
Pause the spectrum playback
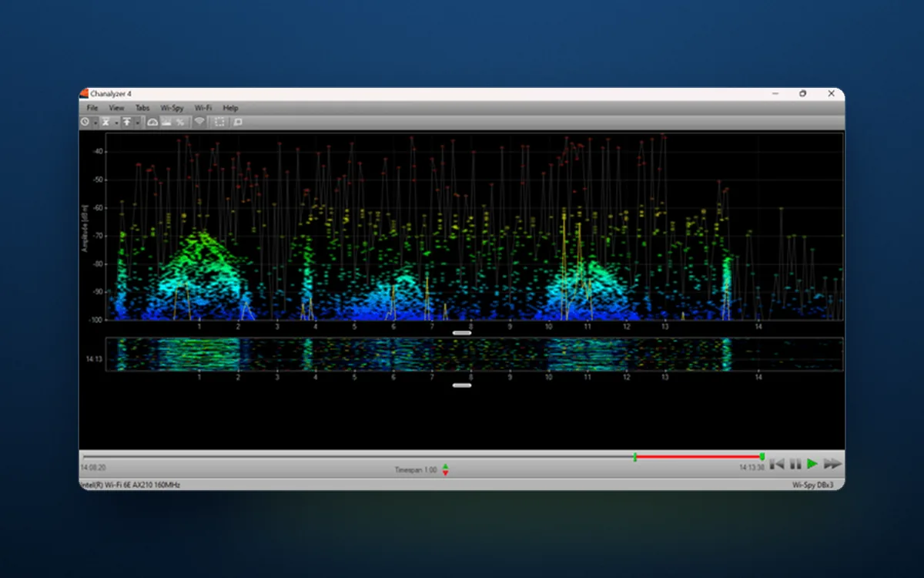pos(795,464)
